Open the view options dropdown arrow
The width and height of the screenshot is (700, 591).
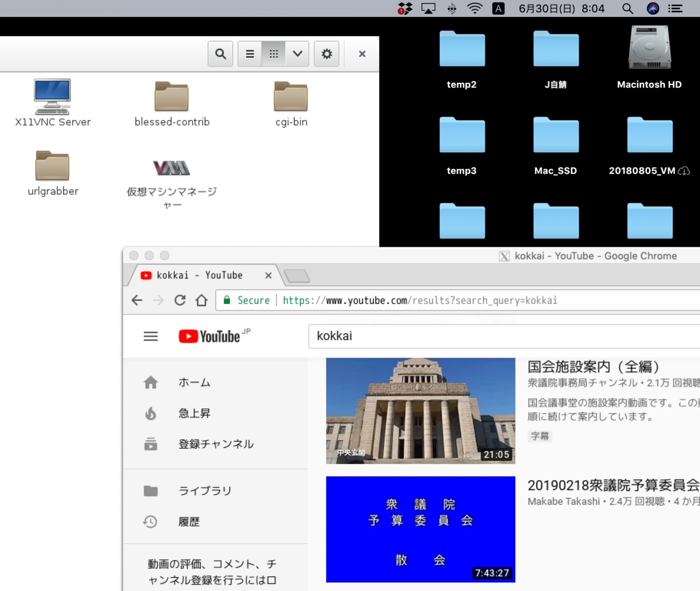297,54
